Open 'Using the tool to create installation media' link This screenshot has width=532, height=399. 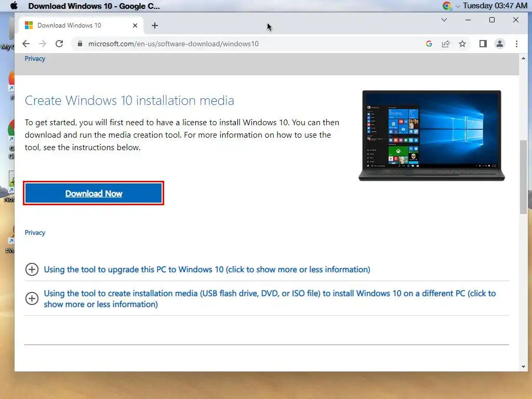pyautogui.click(x=270, y=299)
